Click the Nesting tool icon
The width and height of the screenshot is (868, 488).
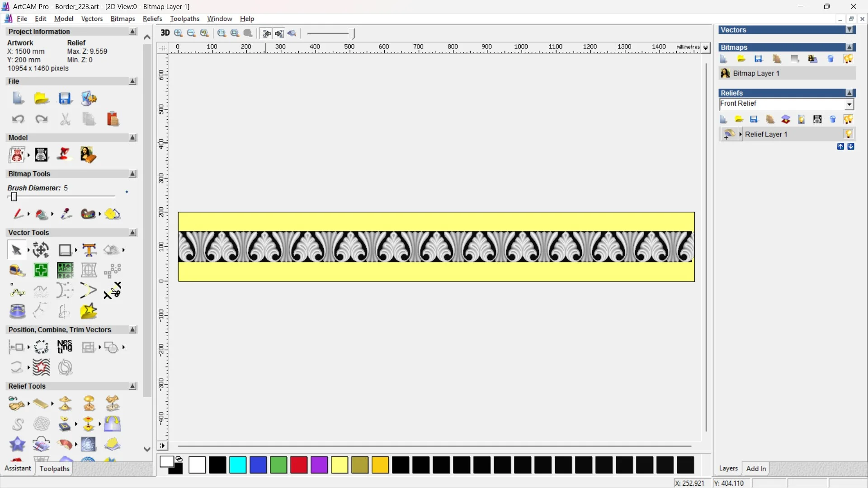point(65,347)
